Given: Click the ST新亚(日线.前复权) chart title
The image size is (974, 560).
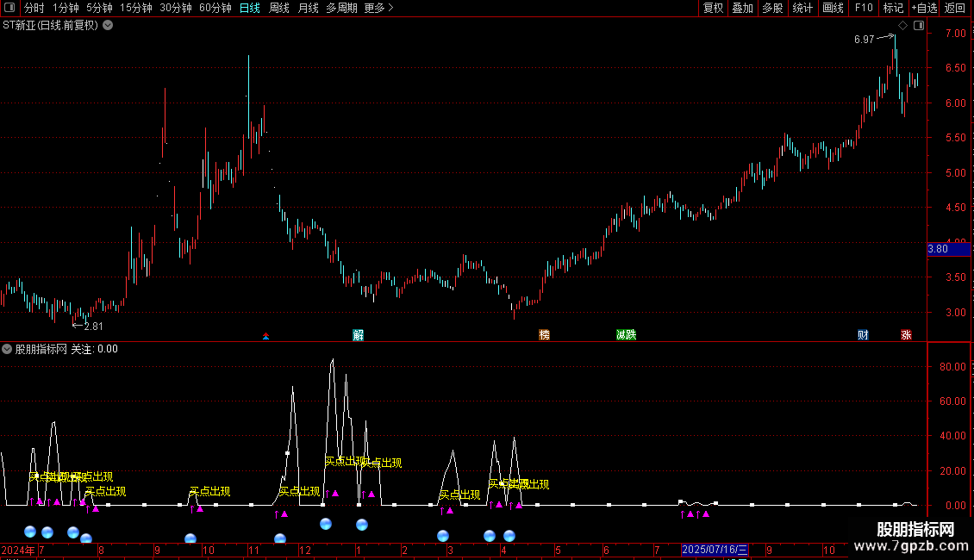Looking at the screenshot, I should [50, 26].
